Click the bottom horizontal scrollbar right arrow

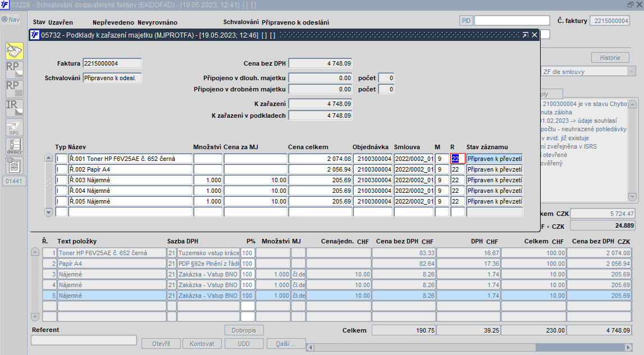click(x=628, y=347)
